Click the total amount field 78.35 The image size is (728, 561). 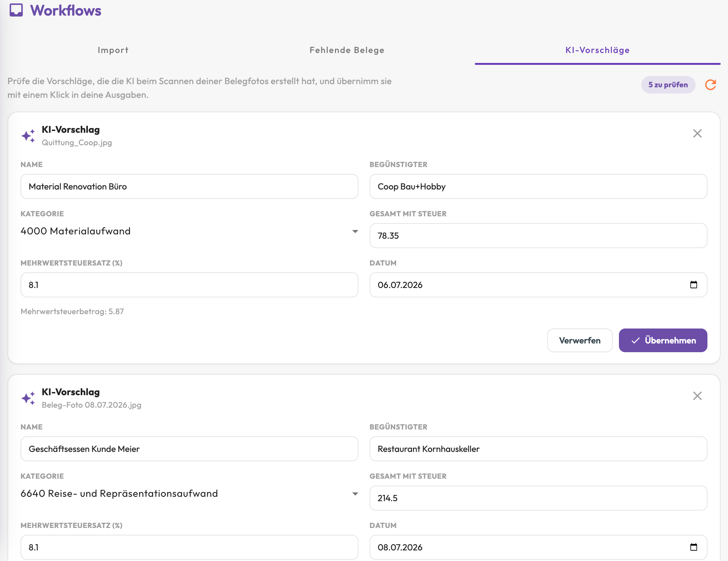538,236
